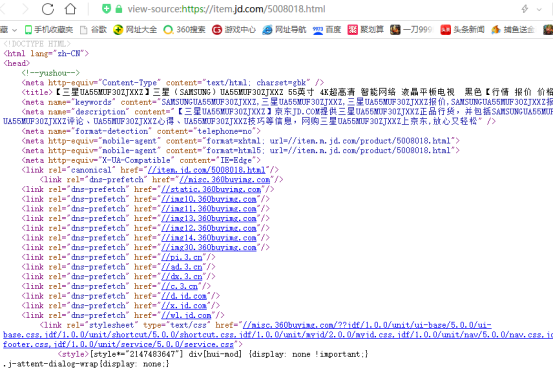553x369 pixels.
Task: Follow the //img11.360buying.com link
Action: pos(209,208)
